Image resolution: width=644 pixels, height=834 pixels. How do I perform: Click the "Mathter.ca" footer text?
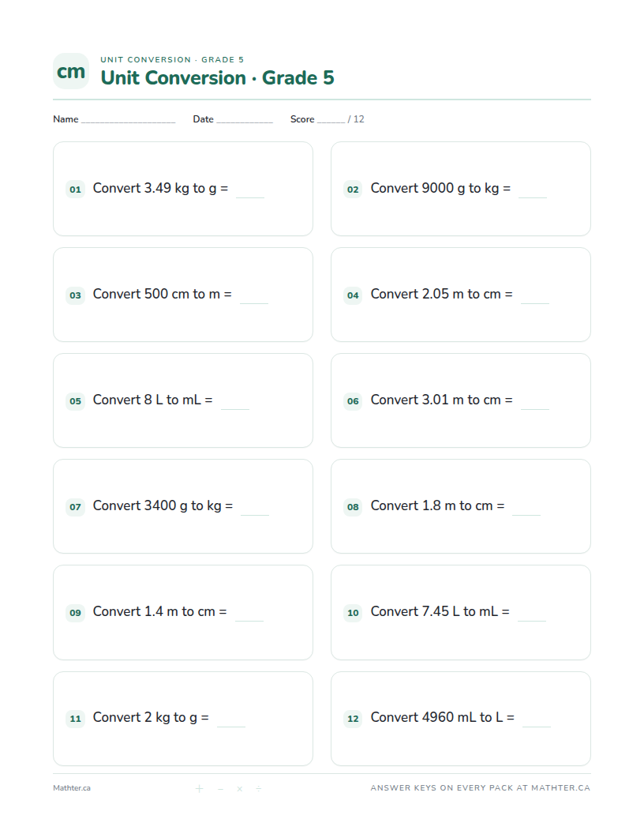click(72, 788)
